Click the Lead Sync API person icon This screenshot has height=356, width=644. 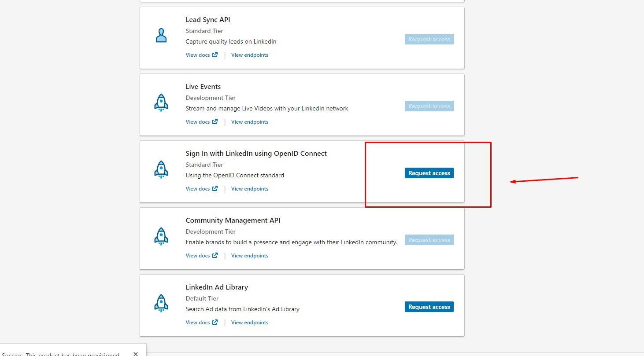pyautogui.click(x=161, y=36)
